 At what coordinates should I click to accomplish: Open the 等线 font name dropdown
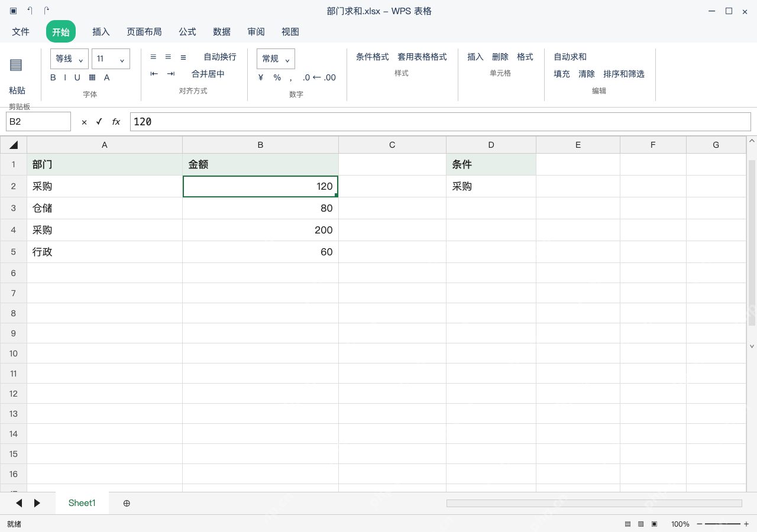[69, 59]
